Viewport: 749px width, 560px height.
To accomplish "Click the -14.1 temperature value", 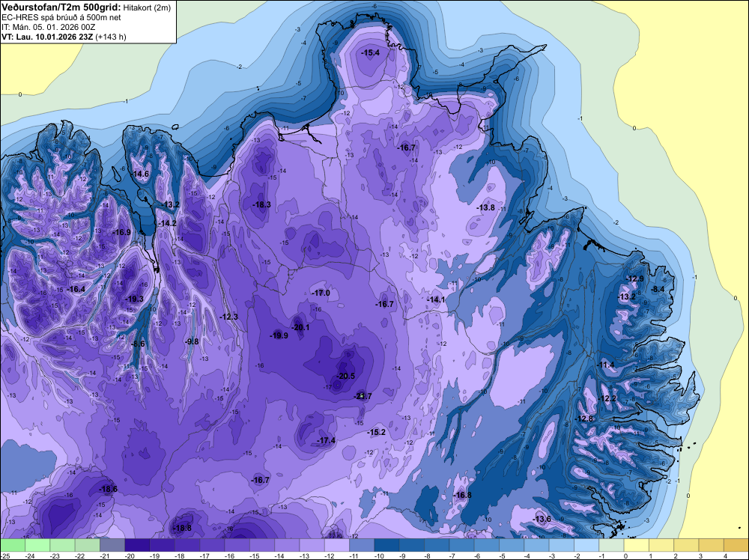I will point(436,299).
